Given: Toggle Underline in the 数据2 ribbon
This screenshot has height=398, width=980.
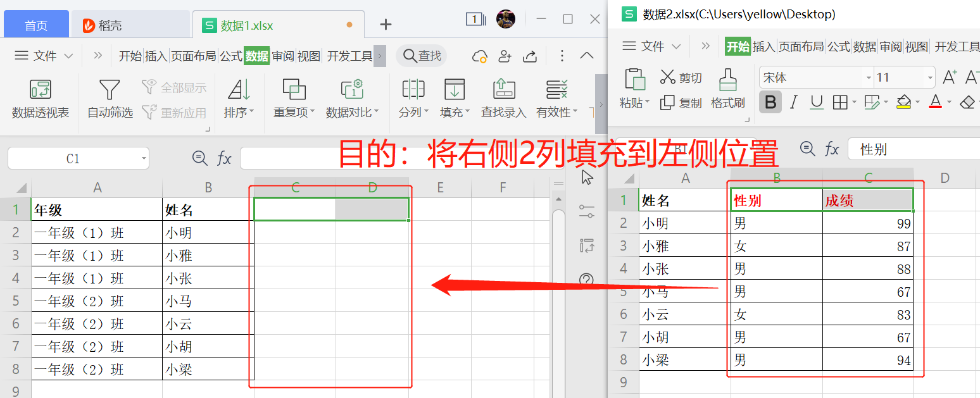Looking at the screenshot, I should coord(817,102).
